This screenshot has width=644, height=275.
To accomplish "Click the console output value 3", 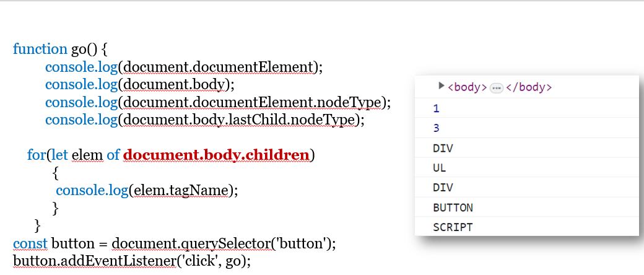I will pos(436,128).
